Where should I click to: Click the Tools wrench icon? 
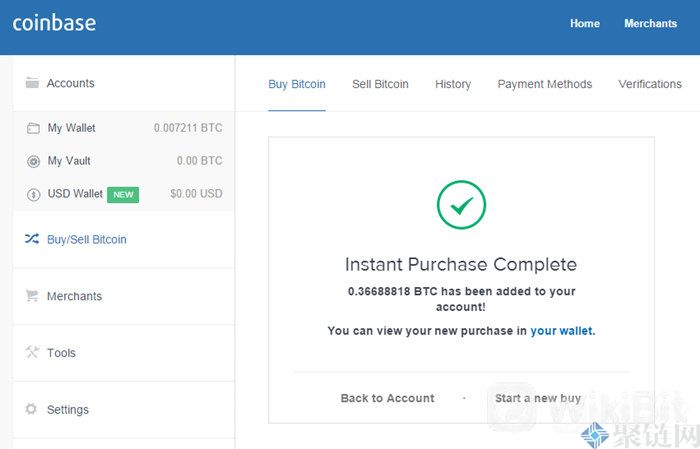point(32,353)
